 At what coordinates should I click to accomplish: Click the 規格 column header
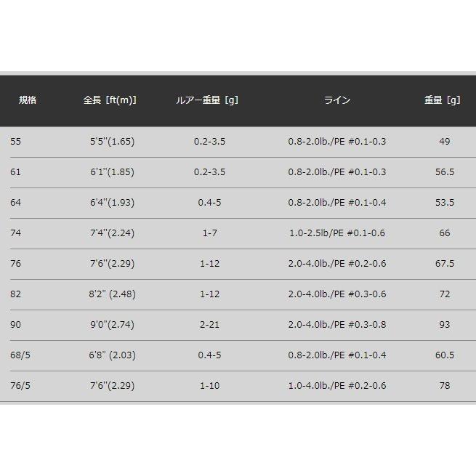[x=28, y=100]
